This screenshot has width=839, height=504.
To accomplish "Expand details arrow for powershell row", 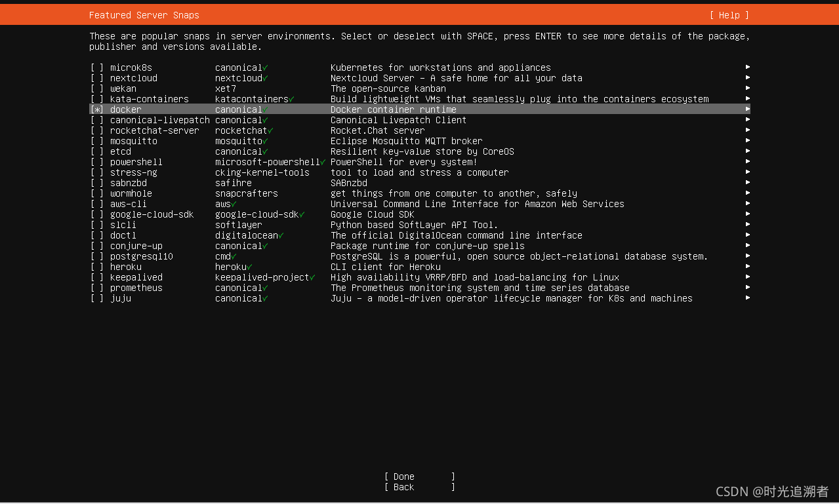I will tap(748, 161).
